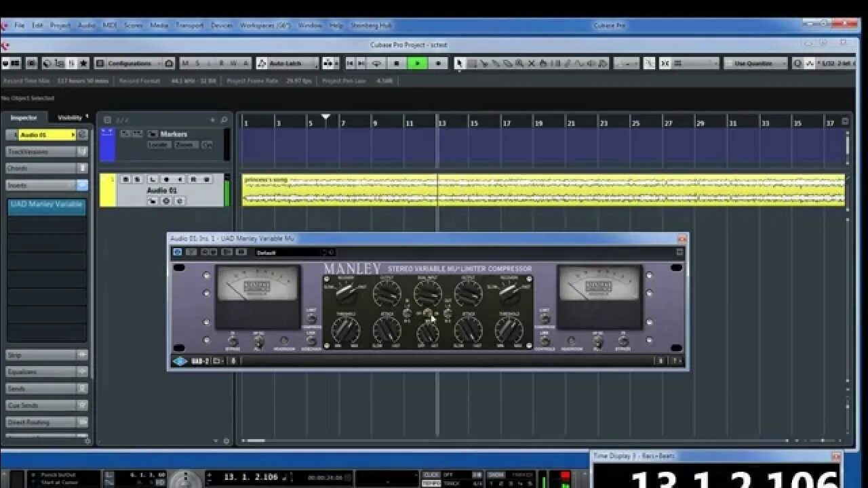
Task: Select the Object Selection arrow tool
Action: 459,63
